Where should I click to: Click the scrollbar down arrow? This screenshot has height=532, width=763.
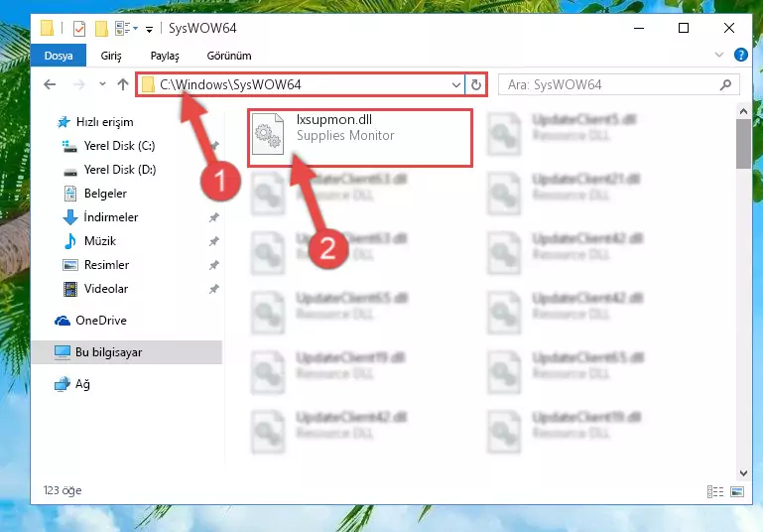743,472
